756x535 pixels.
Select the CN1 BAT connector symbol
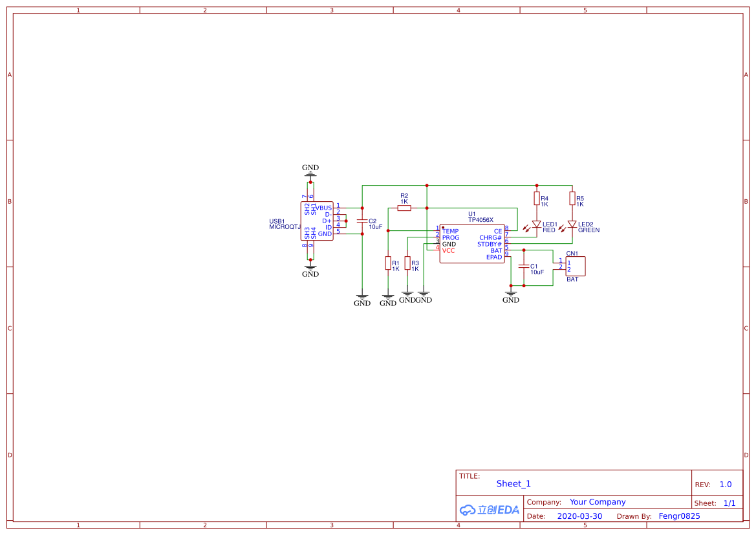pos(575,266)
